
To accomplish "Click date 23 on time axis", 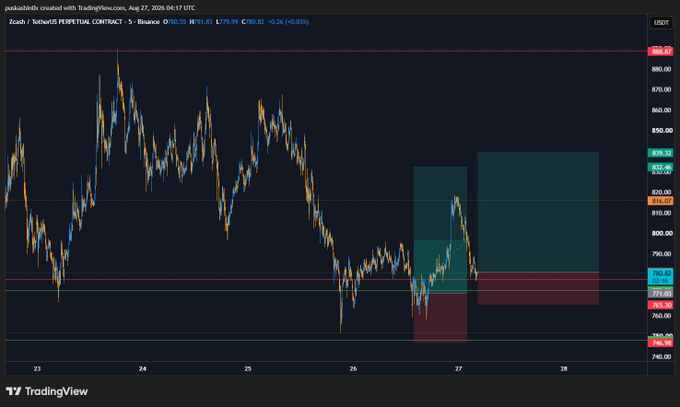I will [x=37, y=369].
